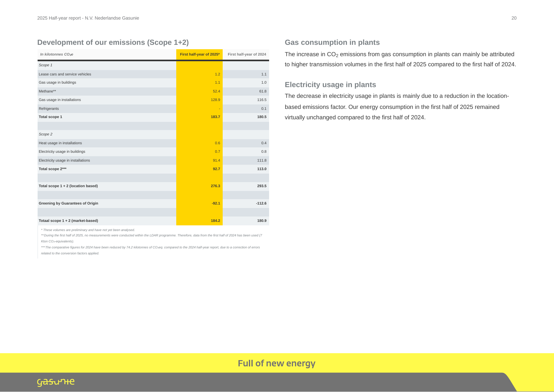Click the 'Gas usage in buildings' row label
This screenshot has width=554, height=392.
pyautogui.click(x=57, y=82)
